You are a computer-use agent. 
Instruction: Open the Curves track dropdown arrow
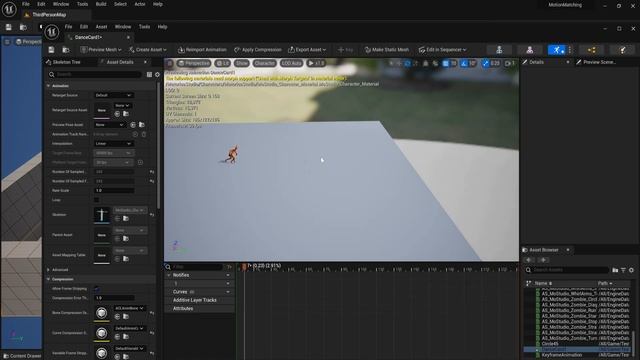click(228, 292)
